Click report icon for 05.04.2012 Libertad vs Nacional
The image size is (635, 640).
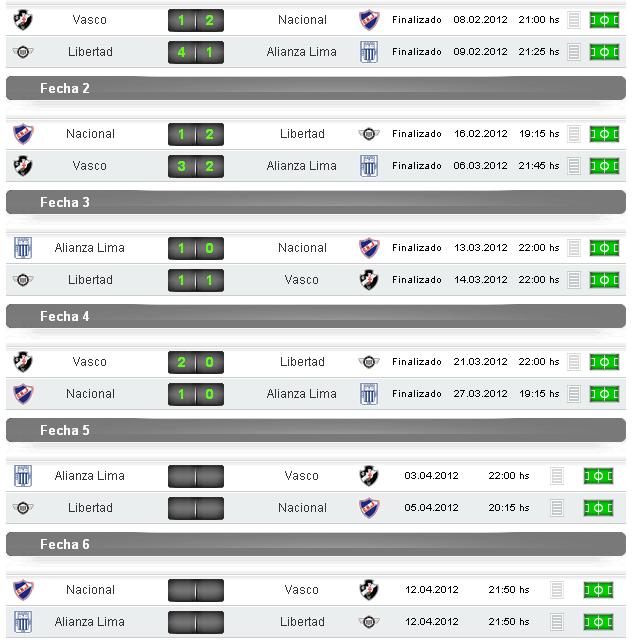(558, 508)
